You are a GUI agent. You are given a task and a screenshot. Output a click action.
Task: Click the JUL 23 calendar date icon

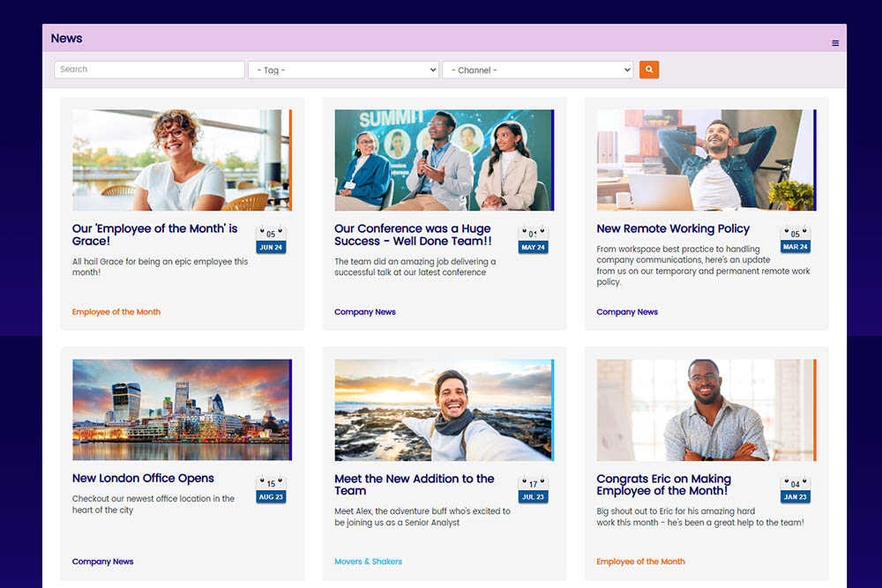(534, 490)
